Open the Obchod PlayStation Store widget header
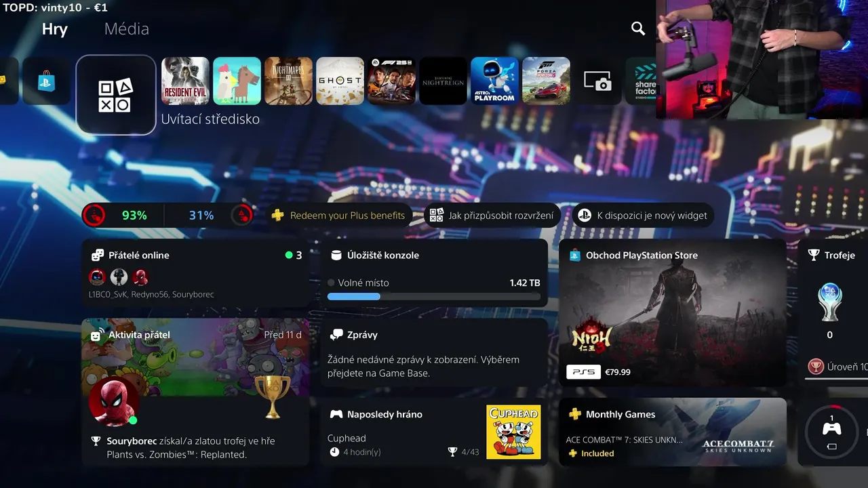Viewport: 868px width, 488px height. click(x=642, y=256)
